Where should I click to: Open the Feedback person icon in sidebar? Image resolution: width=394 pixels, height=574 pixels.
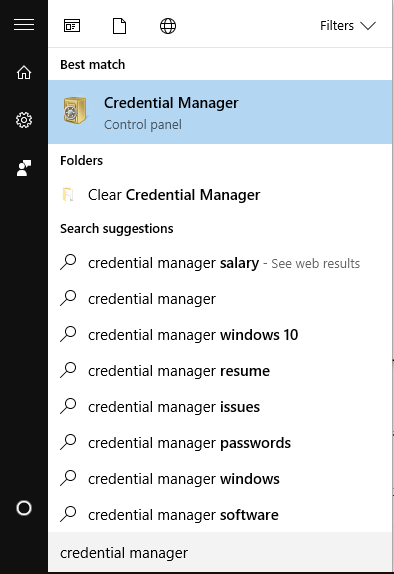point(24,168)
